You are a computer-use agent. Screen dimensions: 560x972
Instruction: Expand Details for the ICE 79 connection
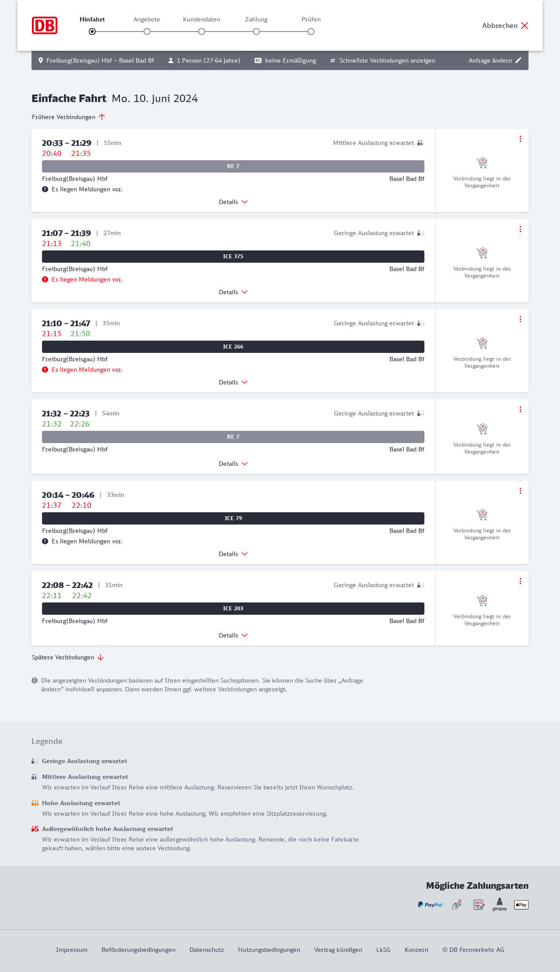point(233,554)
